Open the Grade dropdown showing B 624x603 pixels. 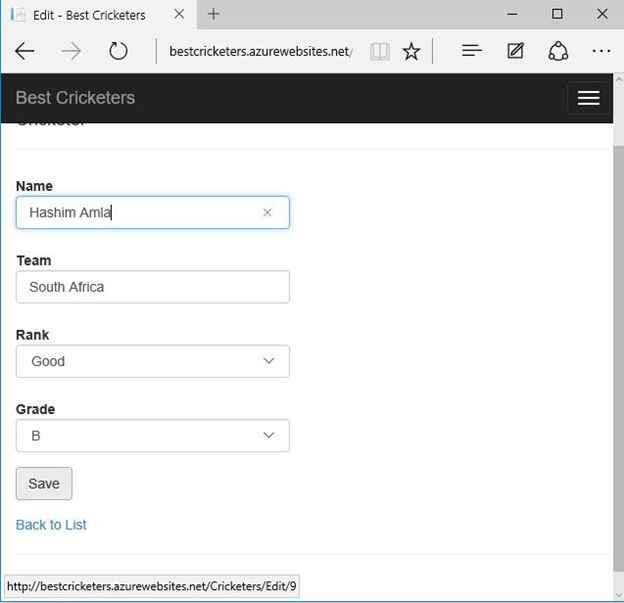click(153, 436)
